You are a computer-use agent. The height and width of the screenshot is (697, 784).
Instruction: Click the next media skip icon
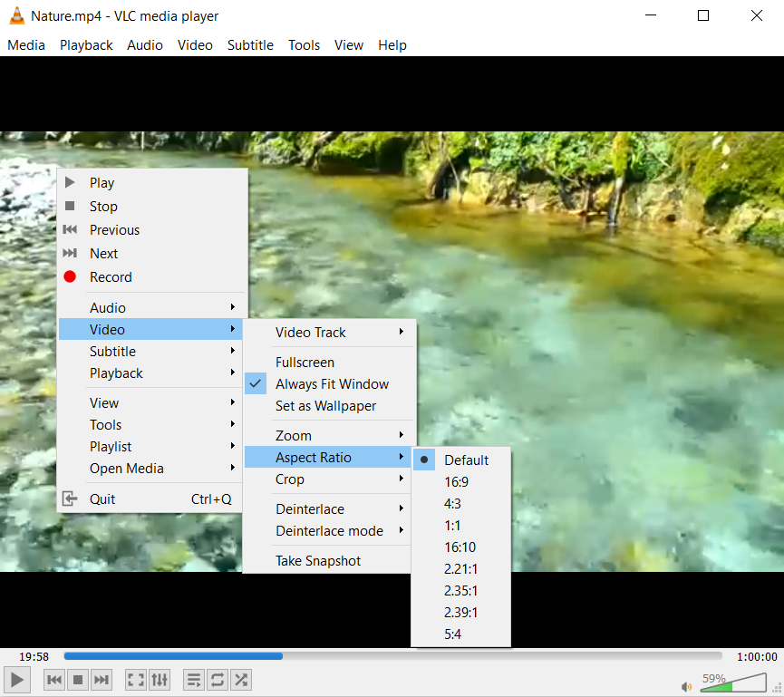click(x=102, y=679)
